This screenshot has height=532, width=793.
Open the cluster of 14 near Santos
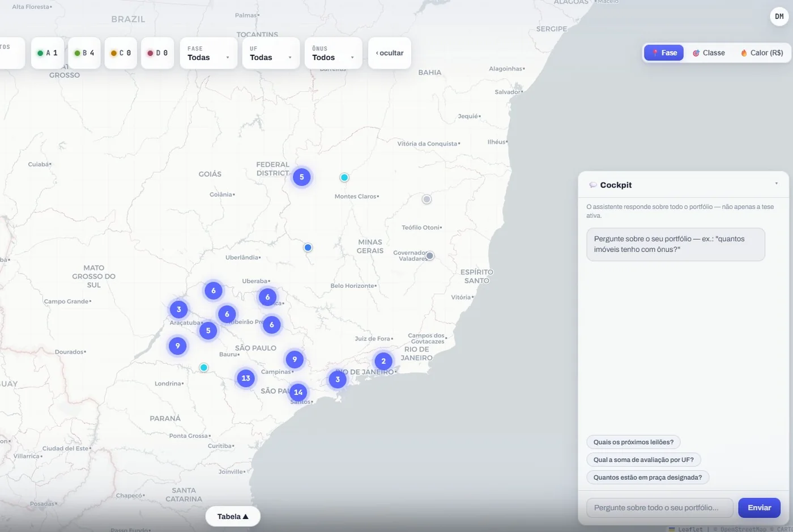(299, 392)
